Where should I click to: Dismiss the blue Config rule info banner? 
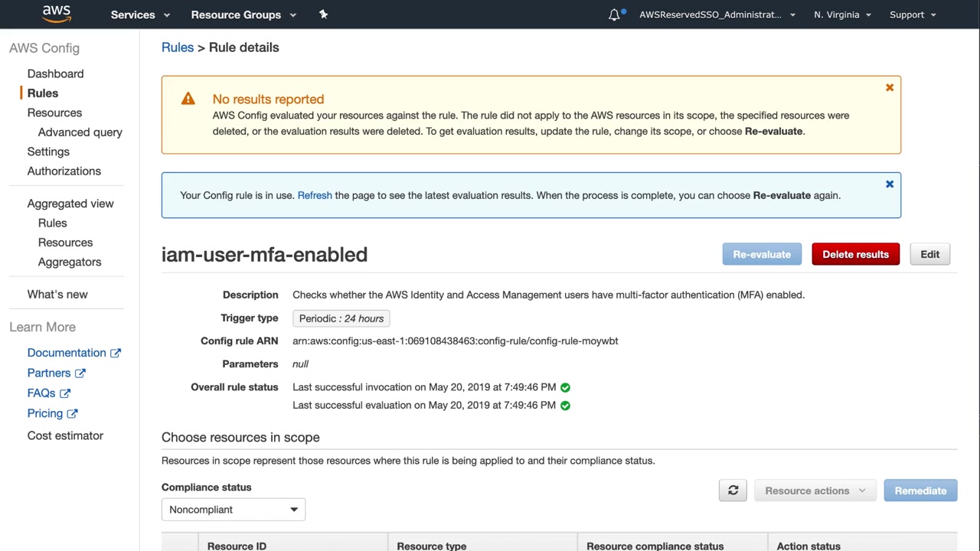pyautogui.click(x=890, y=184)
